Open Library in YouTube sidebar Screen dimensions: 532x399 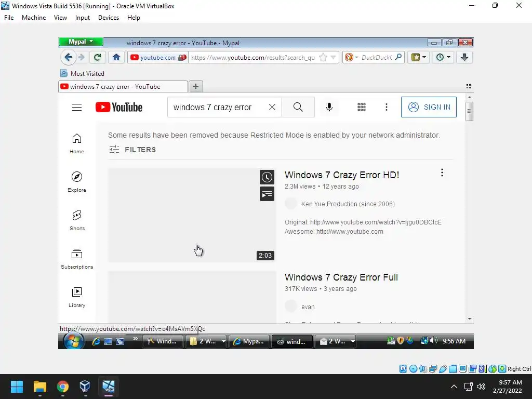coord(77,297)
